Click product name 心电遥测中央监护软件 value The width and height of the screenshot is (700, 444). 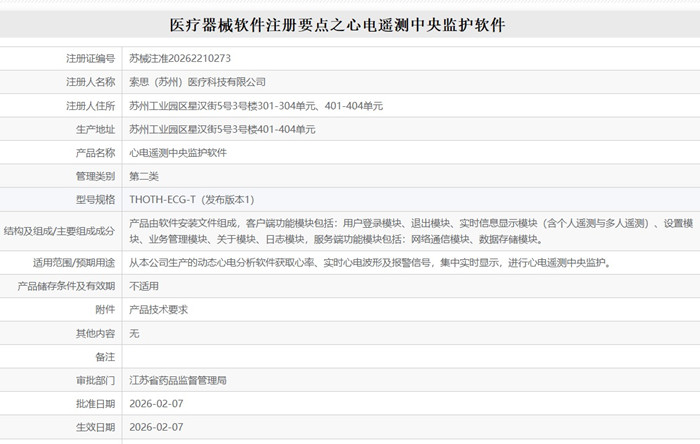pyautogui.click(x=178, y=153)
